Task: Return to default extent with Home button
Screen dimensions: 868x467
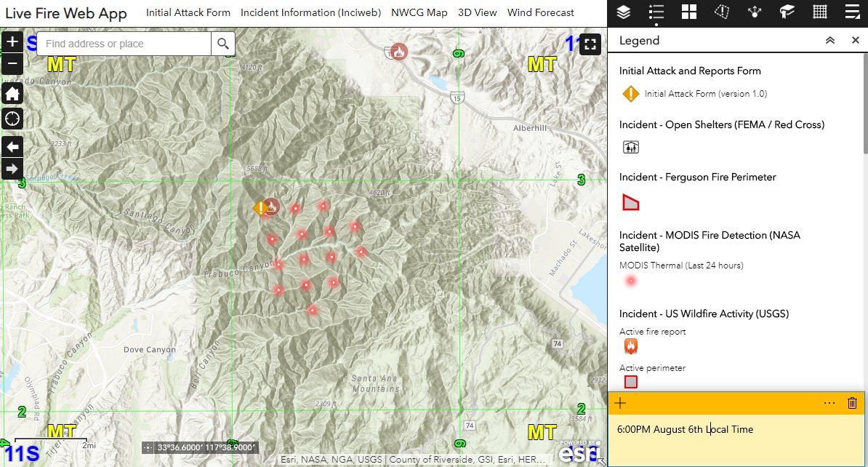Action: [12, 93]
